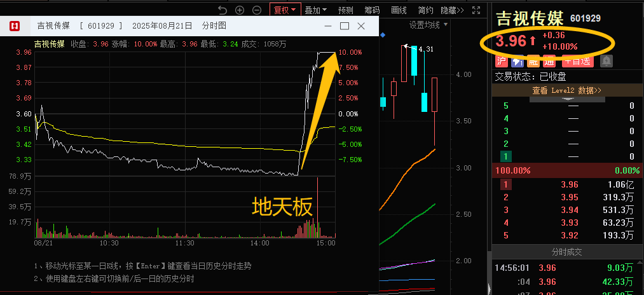644x295 pixels.
Task: Expand the order book with the grey arrow
Action: (x=567, y=99)
